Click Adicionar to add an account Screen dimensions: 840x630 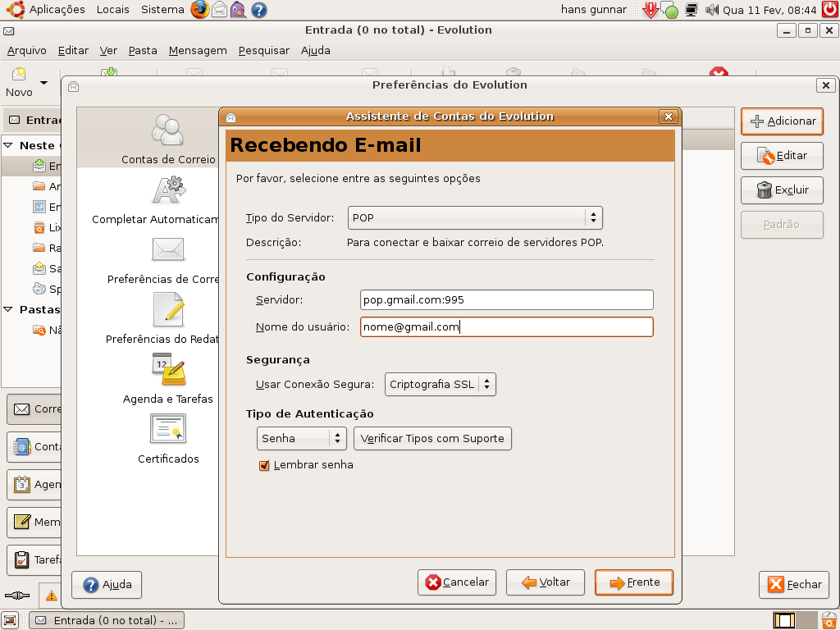(782, 121)
